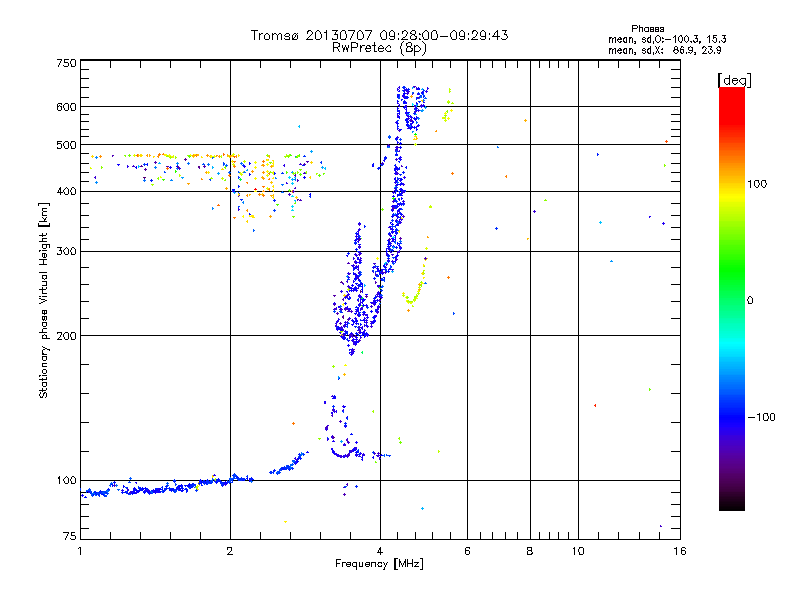Click the '600' y-axis tick label
Screen dimensions: 800x600
pyautogui.click(x=66, y=107)
